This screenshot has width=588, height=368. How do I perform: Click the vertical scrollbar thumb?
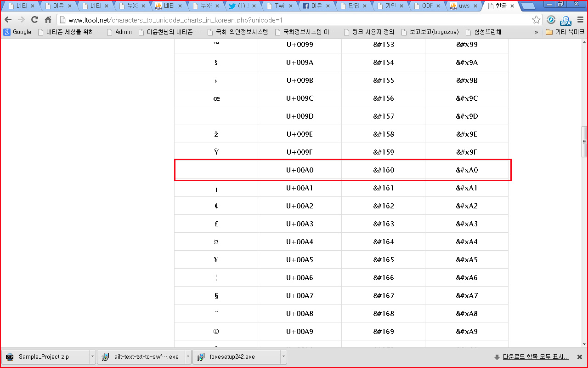tap(584, 142)
